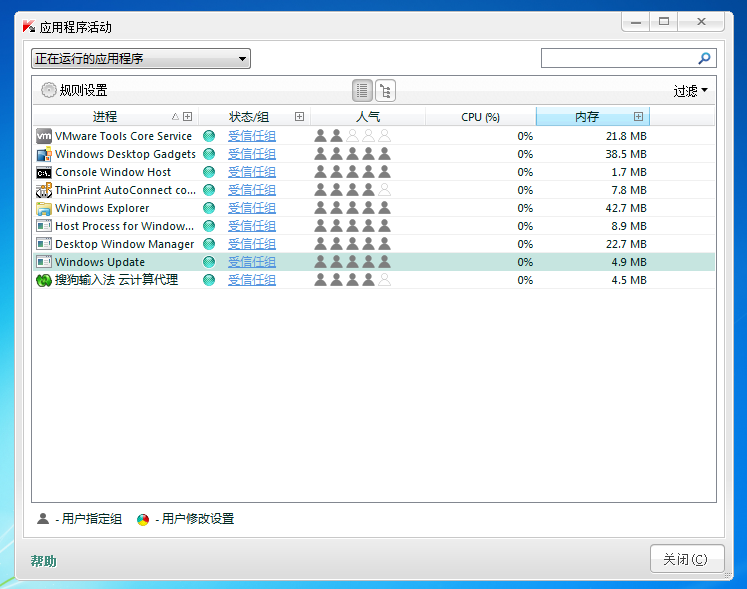Click the Windows Explorer folder icon

pos(43,208)
